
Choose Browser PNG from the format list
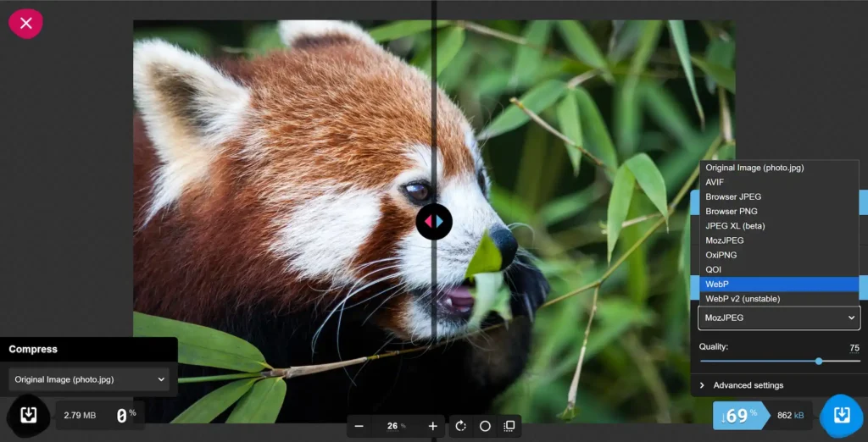click(x=779, y=212)
